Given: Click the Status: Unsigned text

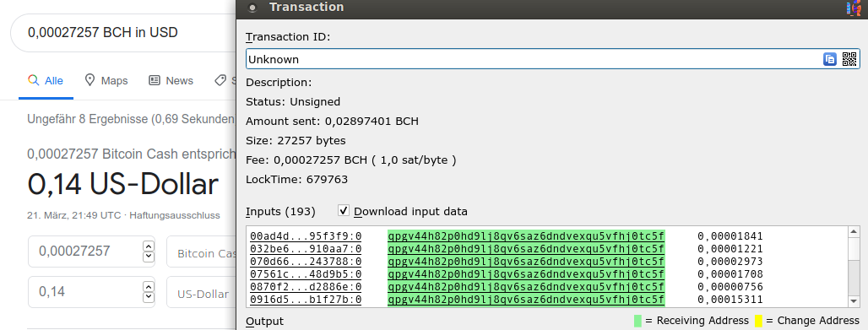Looking at the screenshot, I should click(x=293, y=102).
